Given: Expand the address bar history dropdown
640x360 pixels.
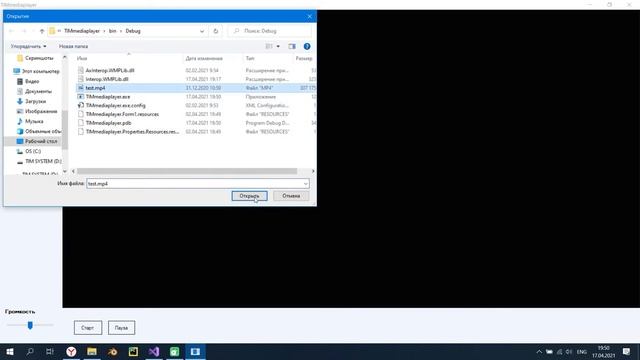Looking at the screenshot, I should [202, 31].
